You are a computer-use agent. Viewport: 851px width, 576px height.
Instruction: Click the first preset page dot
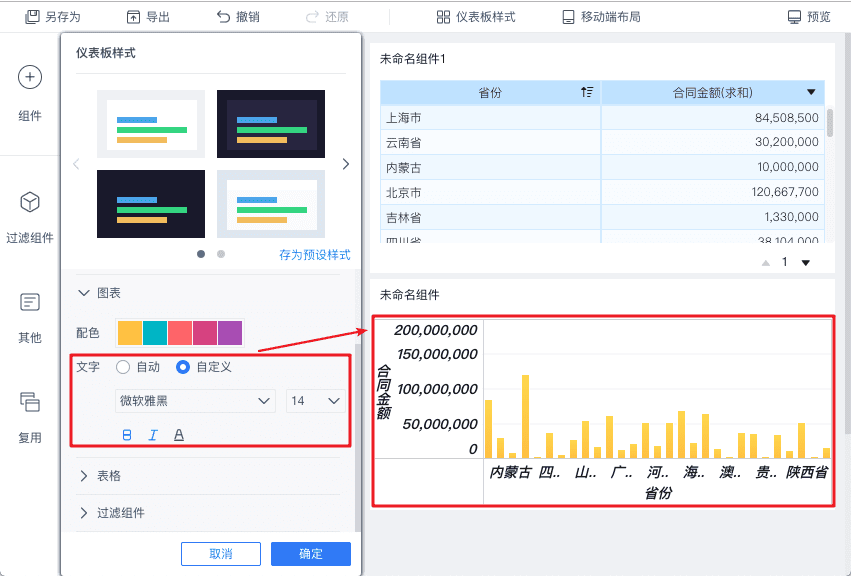point(201,254)
